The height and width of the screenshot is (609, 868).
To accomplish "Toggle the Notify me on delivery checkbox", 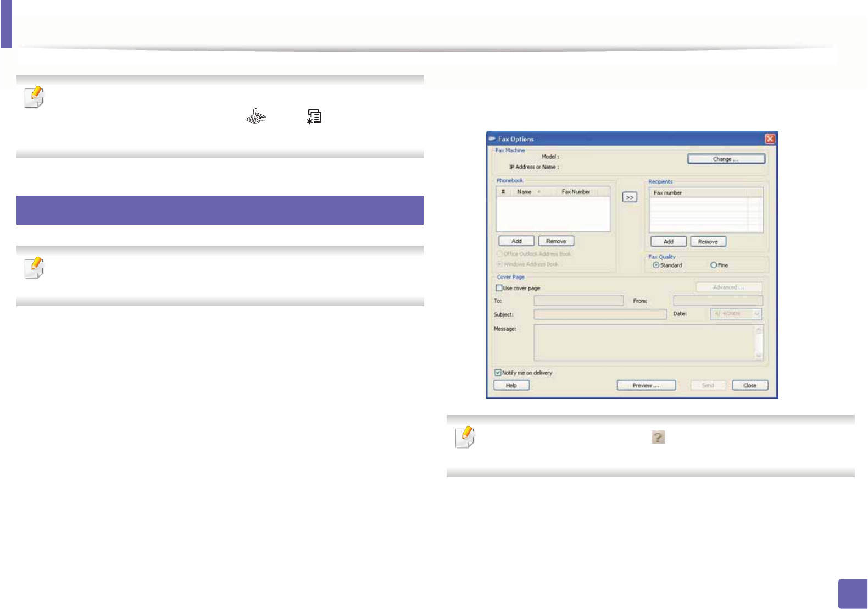I will pyautogui.click(x=498, y=373).
